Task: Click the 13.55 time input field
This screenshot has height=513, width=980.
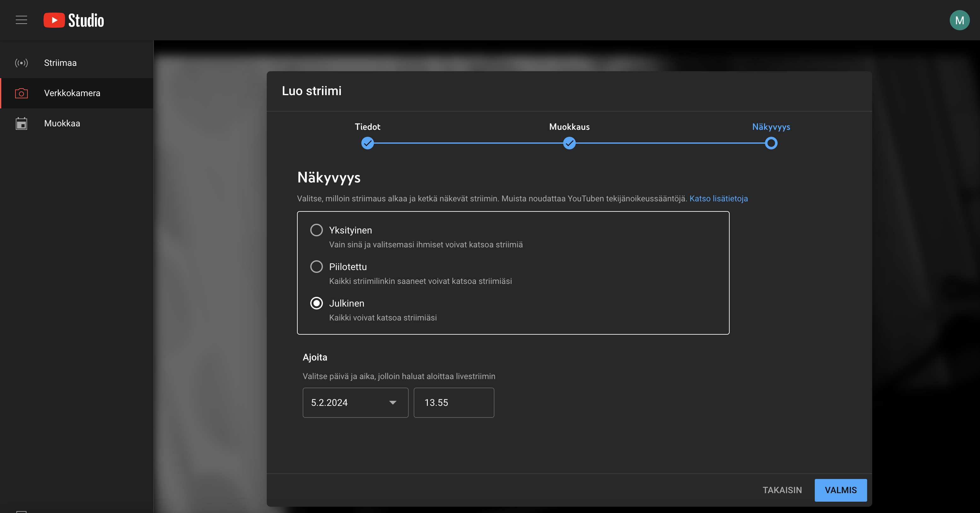Action: click(x=453, y=403)
